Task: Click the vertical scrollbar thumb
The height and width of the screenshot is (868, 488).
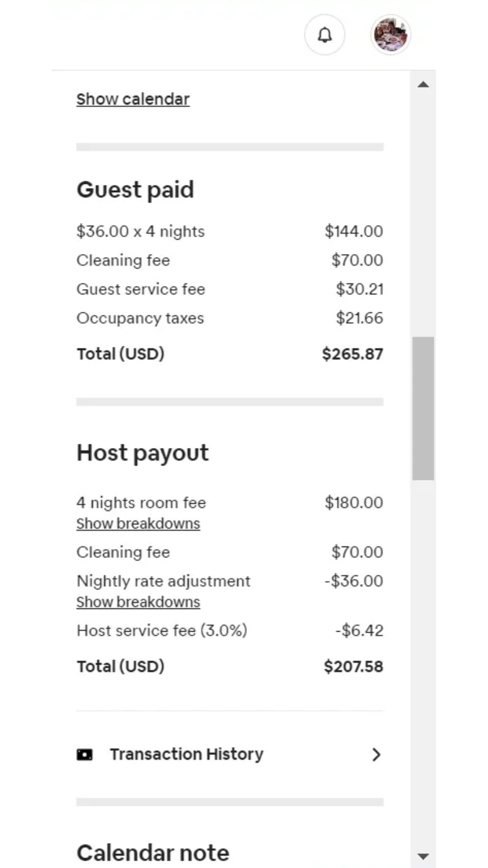Action: (x=423, y=408)
